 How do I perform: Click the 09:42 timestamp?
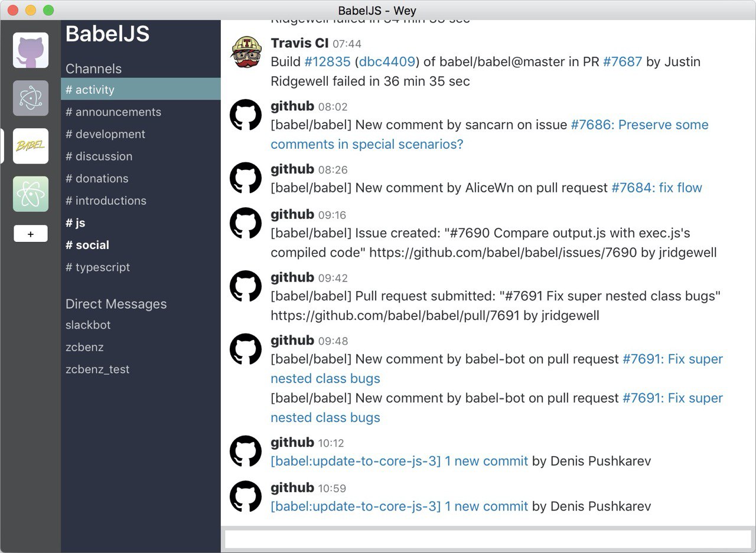click(x=333, y=278)
